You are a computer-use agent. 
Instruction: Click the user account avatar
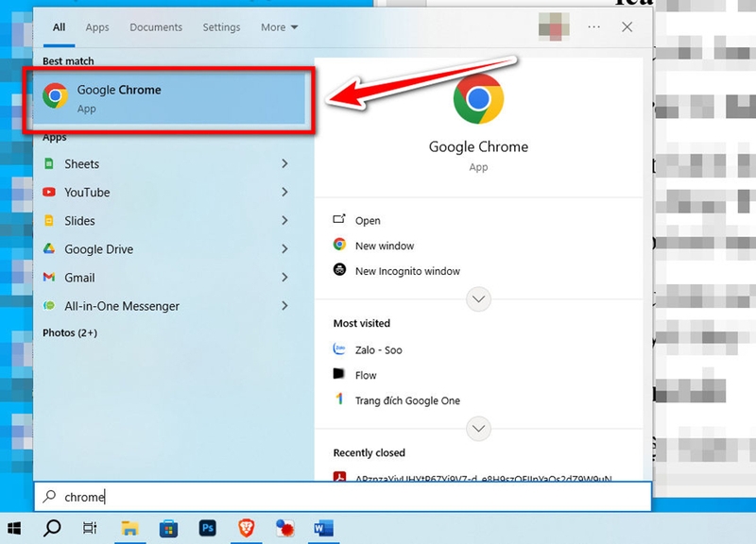tap(554, 27)
